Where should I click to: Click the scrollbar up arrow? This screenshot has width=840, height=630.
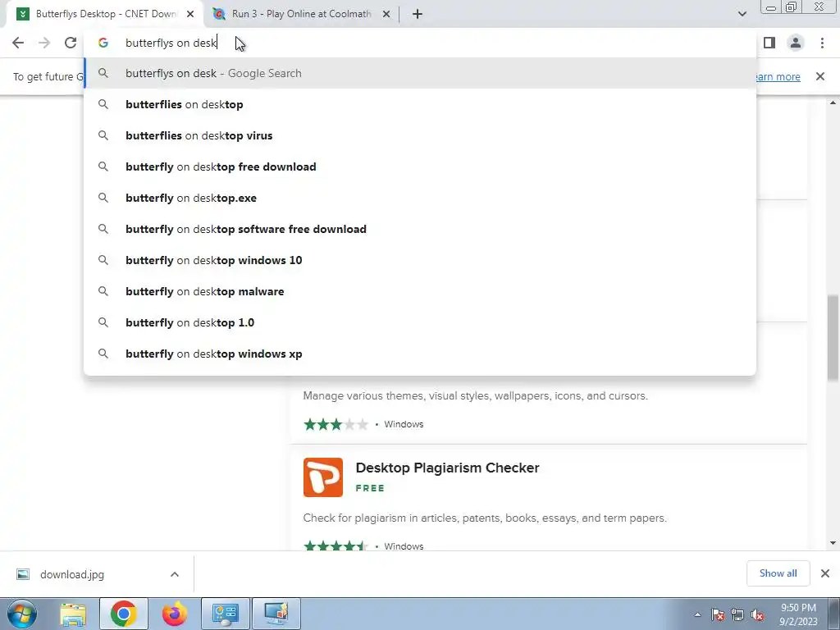pos(833,103)
